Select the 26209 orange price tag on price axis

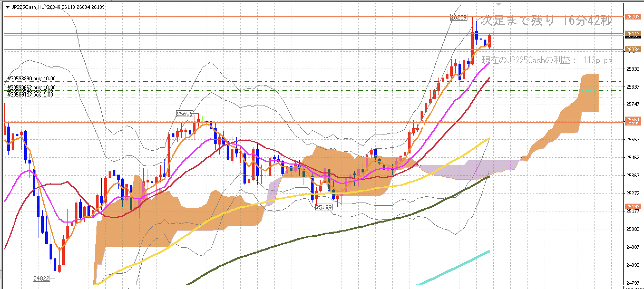pos(632,17)
